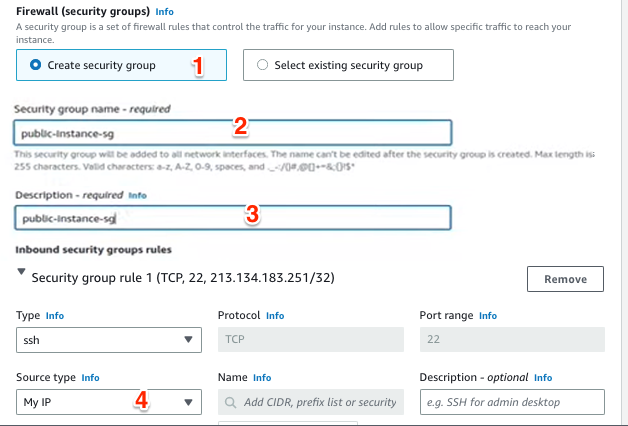This screenshot has width=628, height=426.
Task: Open Info link beside Description optional label
Action: pos(543,378)
